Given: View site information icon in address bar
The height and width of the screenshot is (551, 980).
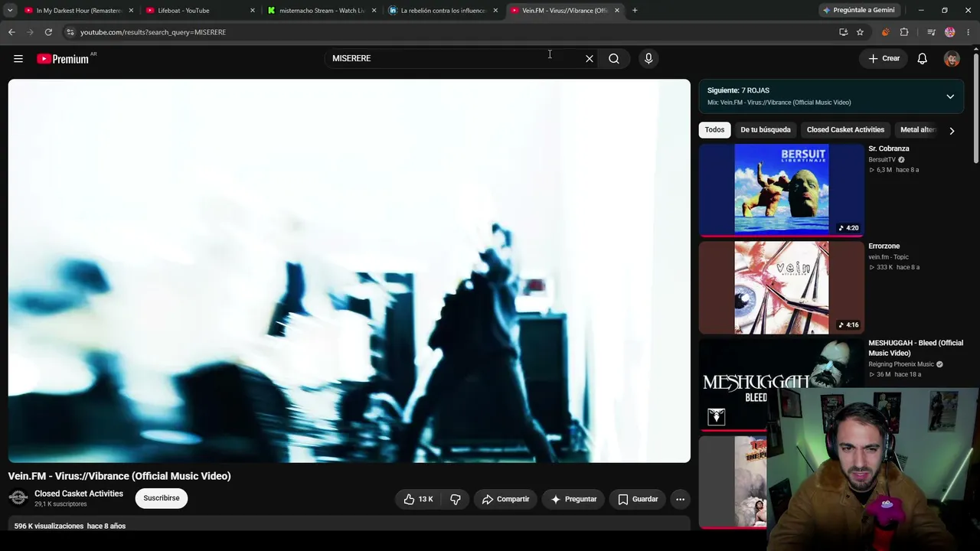Looking at the screenshot, I should pos(70,32).
